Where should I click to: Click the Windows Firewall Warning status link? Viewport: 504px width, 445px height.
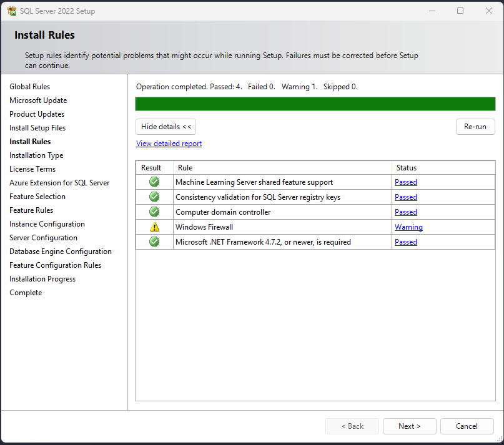tap(408, 227)
